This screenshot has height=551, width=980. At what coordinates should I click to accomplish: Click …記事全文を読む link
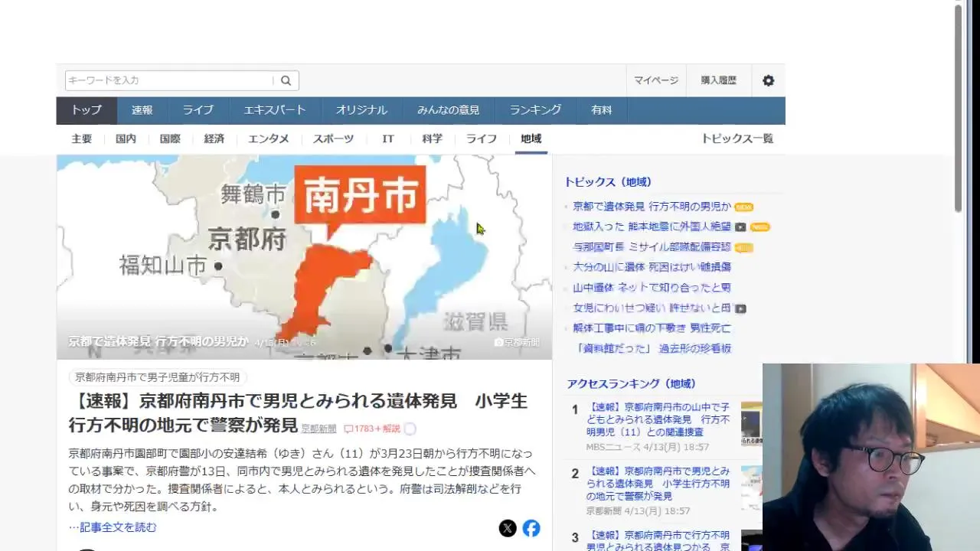(113, 527)
